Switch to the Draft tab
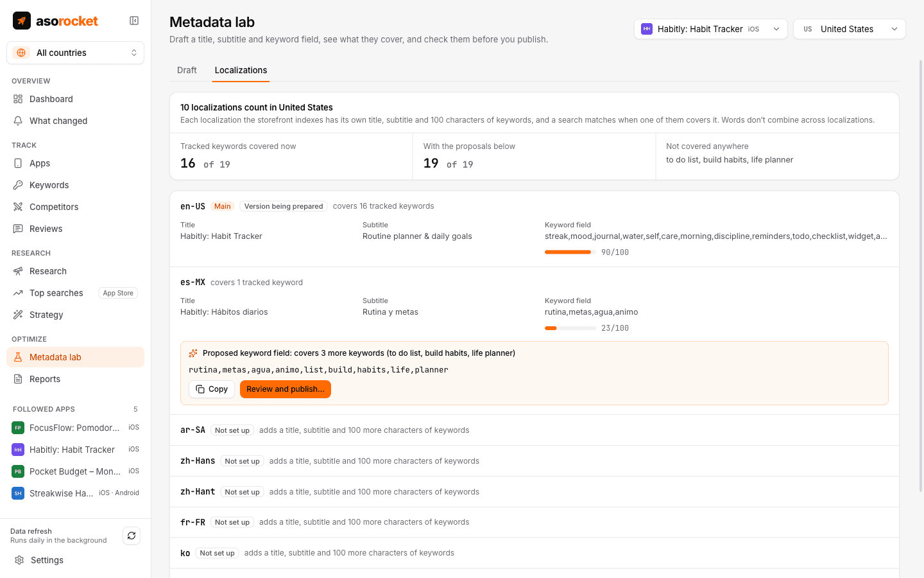The image size is (924, 578). tap(187, 70)
